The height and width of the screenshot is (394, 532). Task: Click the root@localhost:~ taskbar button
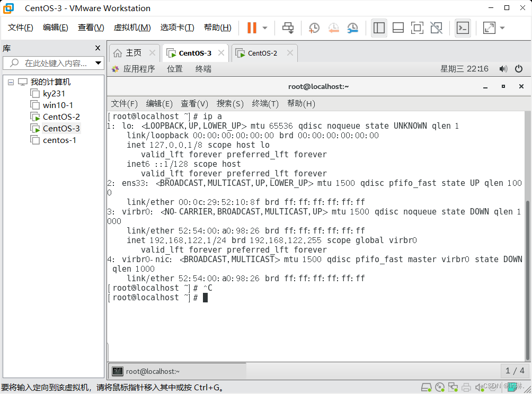point(178,371)
